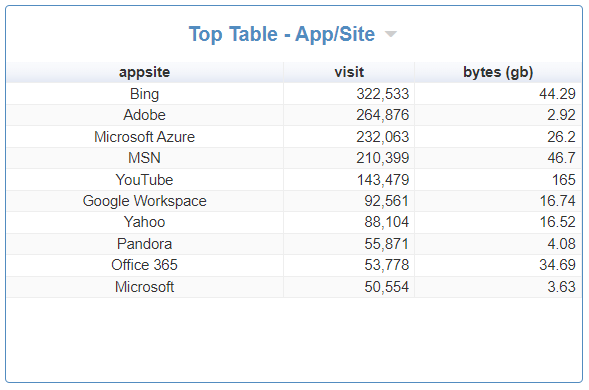Viewport: 589px width, 390px height.
Task: Select the Office 365 appsite cell
Action: [x=145, y=265]
